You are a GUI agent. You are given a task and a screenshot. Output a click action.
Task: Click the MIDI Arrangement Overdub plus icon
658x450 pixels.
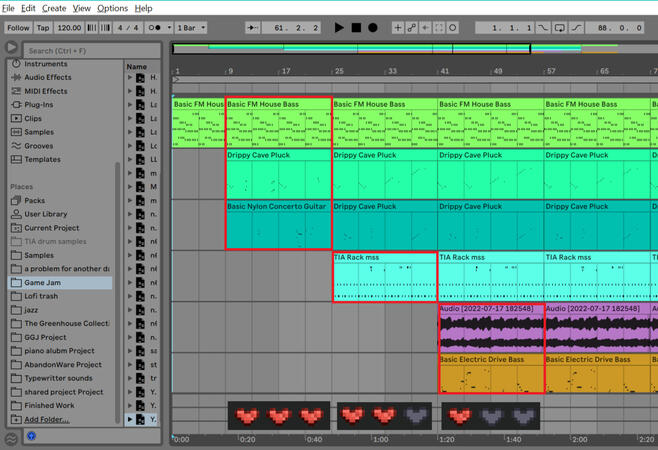coord(397,28)
